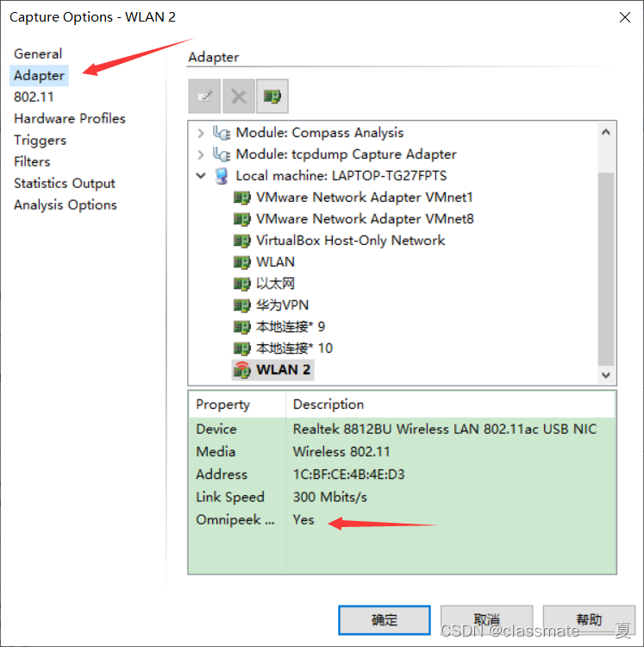Click Local machine: LAPTOP-TG27FPTS label
The image size is (644, 647).
[341, 176]
